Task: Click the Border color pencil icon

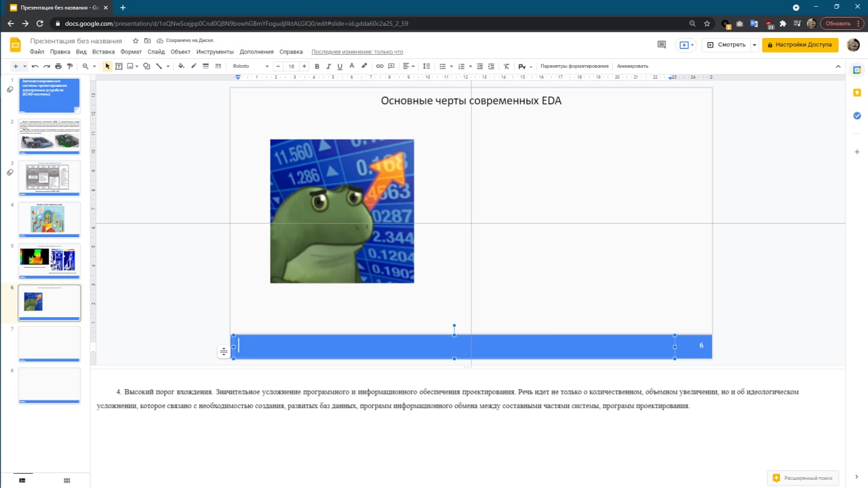Action: click(x=193, y=66)
